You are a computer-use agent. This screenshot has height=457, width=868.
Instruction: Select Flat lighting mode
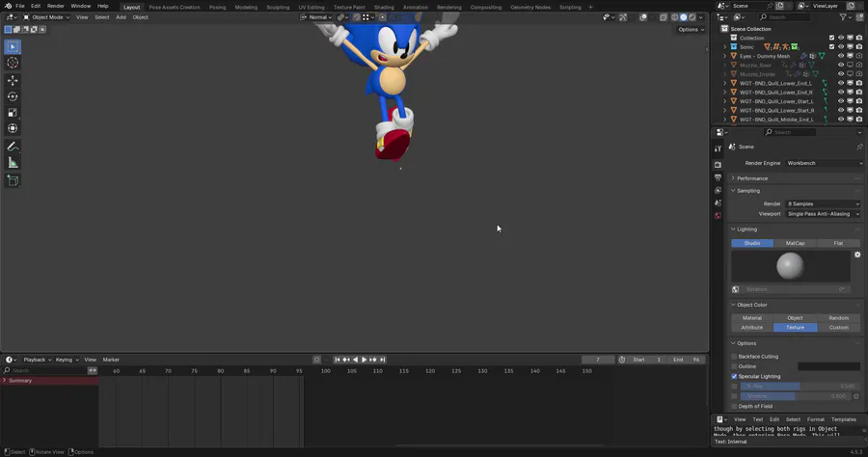(x=838, y=243)
